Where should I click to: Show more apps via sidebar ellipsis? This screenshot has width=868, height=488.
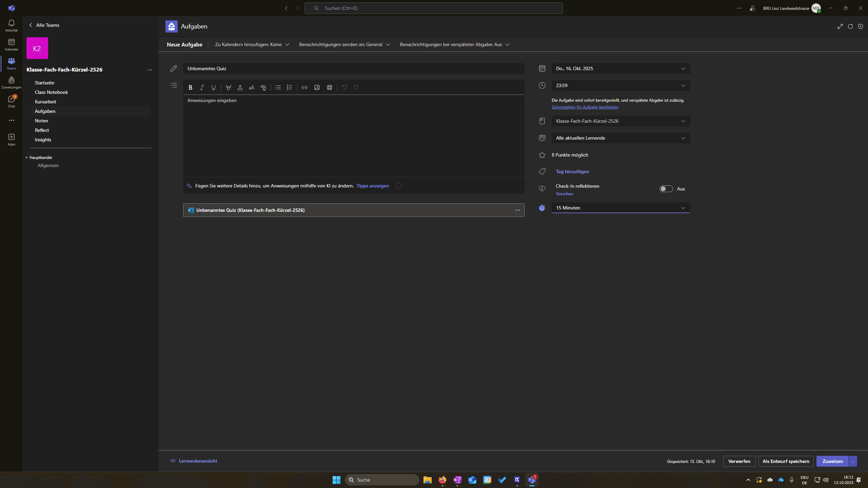[x=12, y=120]
